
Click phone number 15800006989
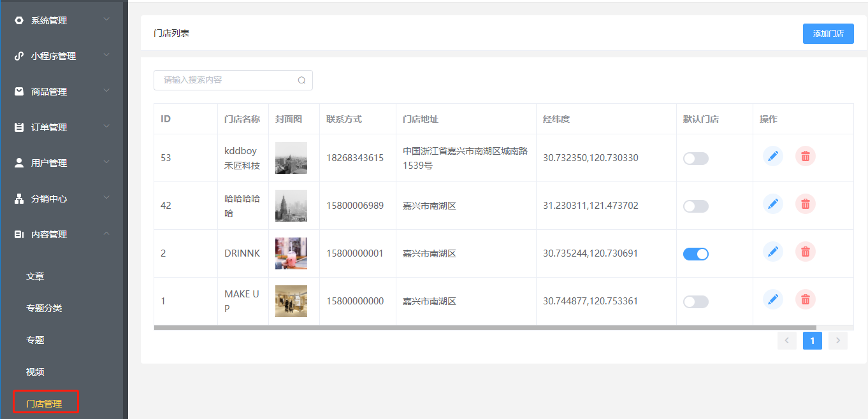pos(355,206)
